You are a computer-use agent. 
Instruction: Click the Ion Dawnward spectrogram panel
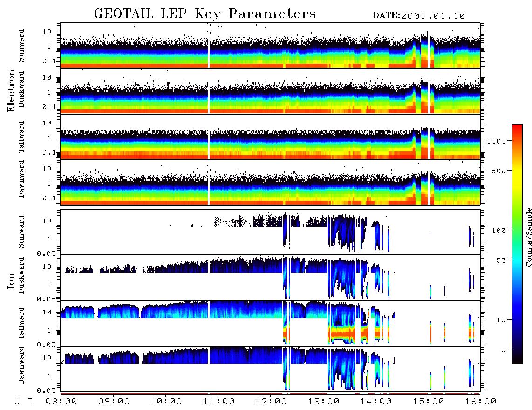point(270,369)
